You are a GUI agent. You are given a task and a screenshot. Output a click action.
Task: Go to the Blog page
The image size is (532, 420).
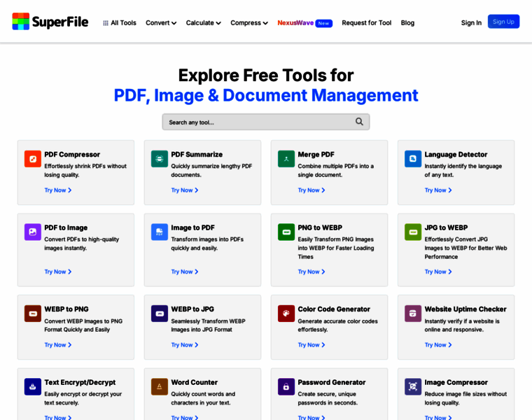click(407, 23)
